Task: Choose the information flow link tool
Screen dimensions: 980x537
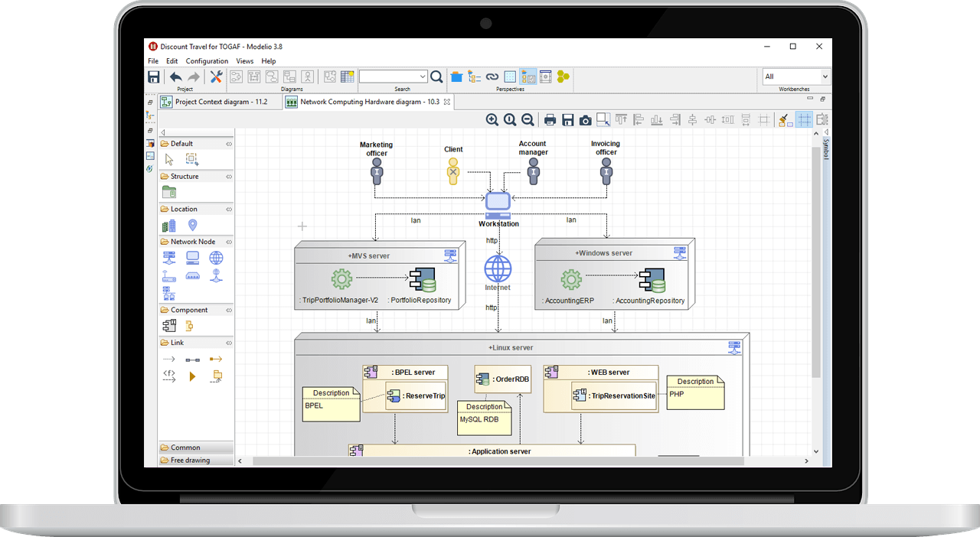Action: [x=169, y=376]
